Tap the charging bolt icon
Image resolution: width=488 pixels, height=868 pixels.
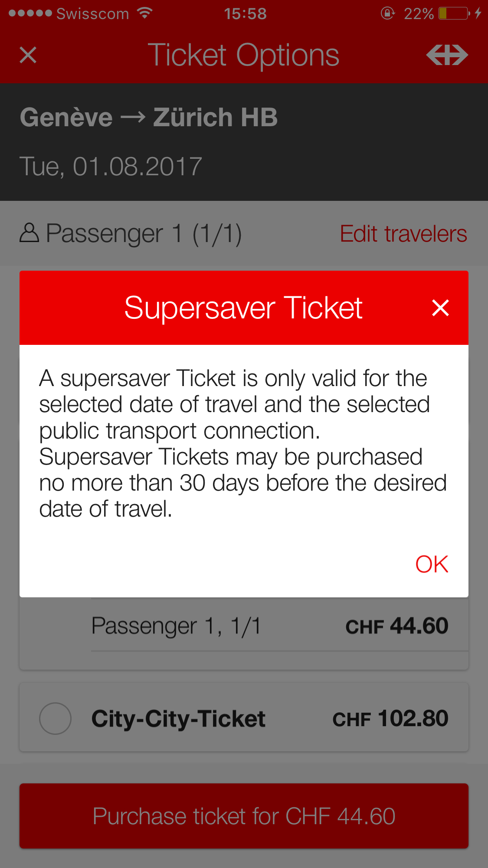click(478, 13)
